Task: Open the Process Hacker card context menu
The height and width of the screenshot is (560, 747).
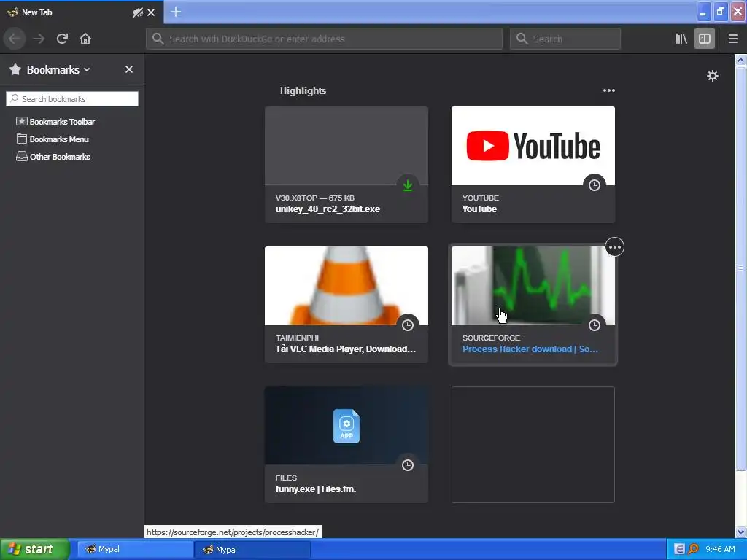Action: tap(614, 247)
